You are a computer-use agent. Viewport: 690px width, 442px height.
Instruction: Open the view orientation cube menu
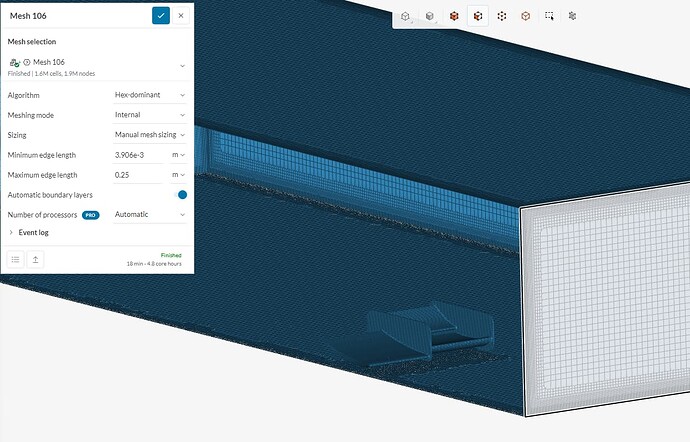(405, 16)
